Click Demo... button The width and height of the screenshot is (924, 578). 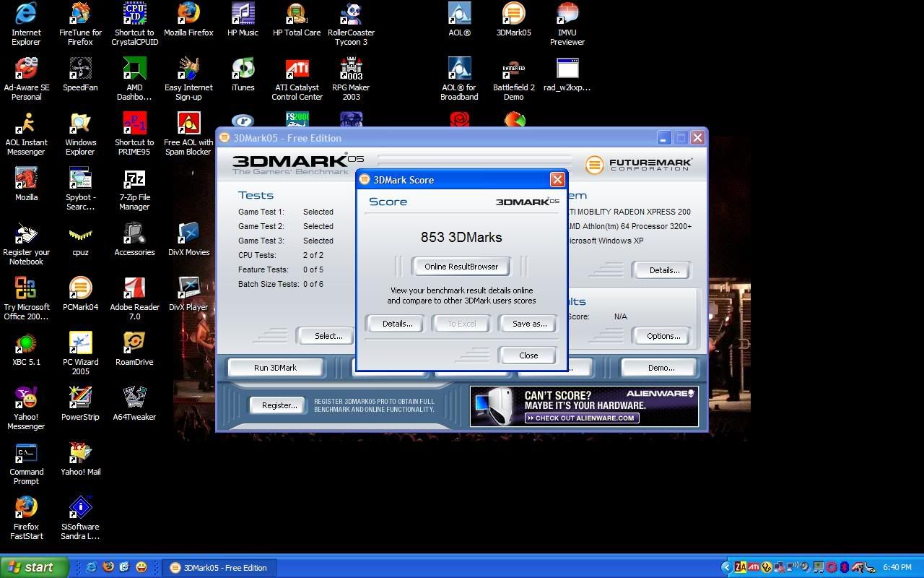[661, 368]
